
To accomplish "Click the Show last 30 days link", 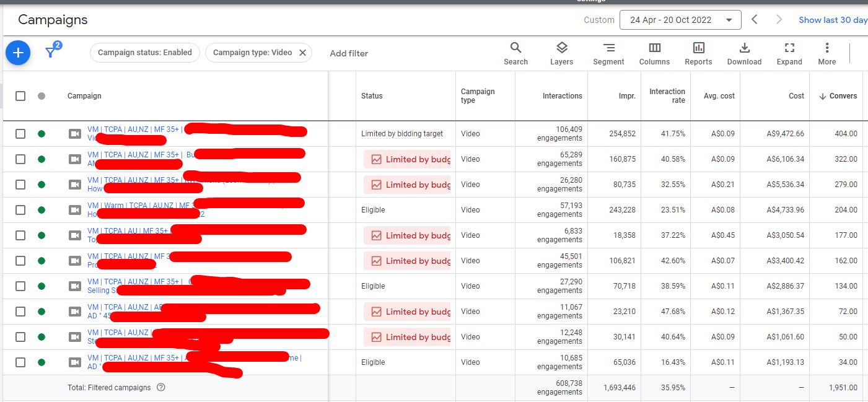I will pos(833,20).
